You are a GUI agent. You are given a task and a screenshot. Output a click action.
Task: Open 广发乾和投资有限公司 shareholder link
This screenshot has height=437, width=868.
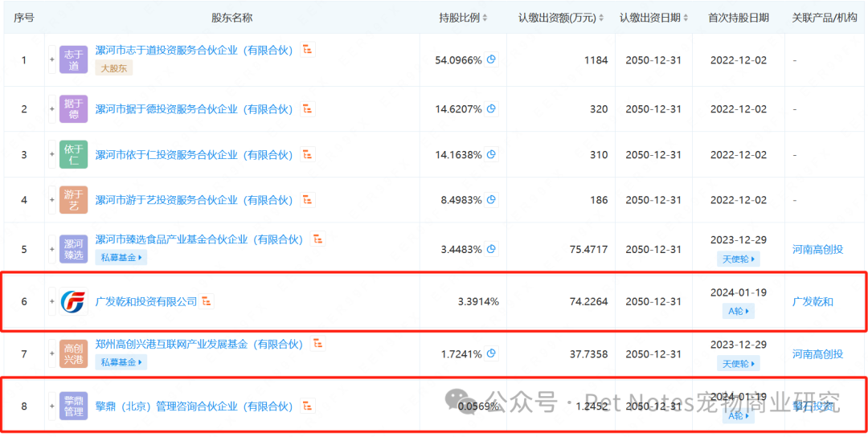(146, 301)
